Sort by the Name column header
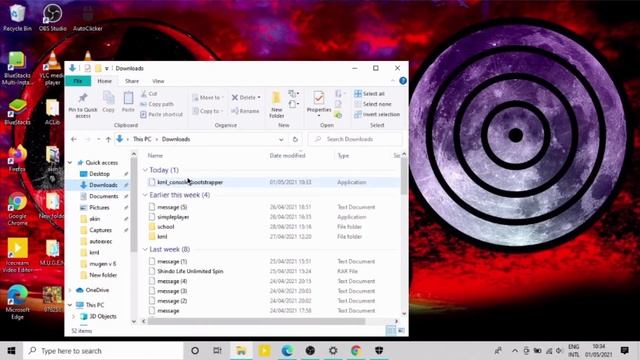640x360 pixels. tap(155, 156)
